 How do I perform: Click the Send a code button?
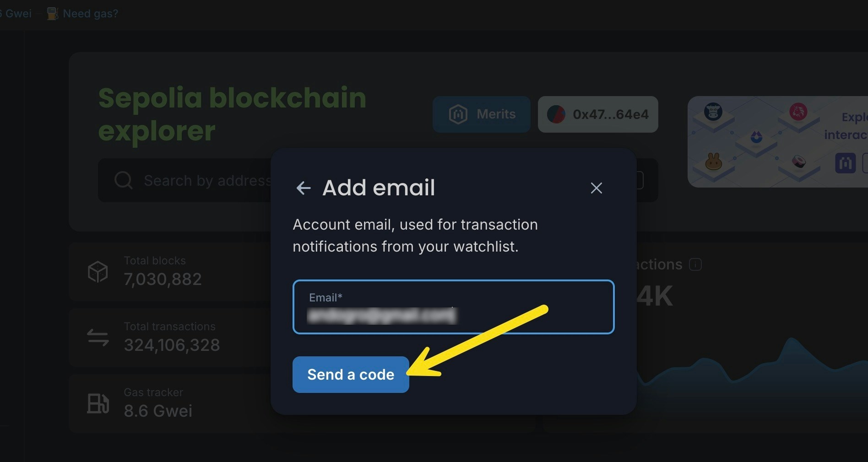tap(351, 375)
